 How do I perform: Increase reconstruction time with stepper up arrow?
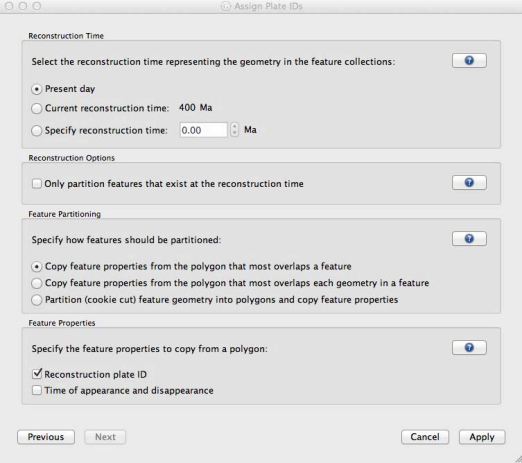(x=235, y=126)
